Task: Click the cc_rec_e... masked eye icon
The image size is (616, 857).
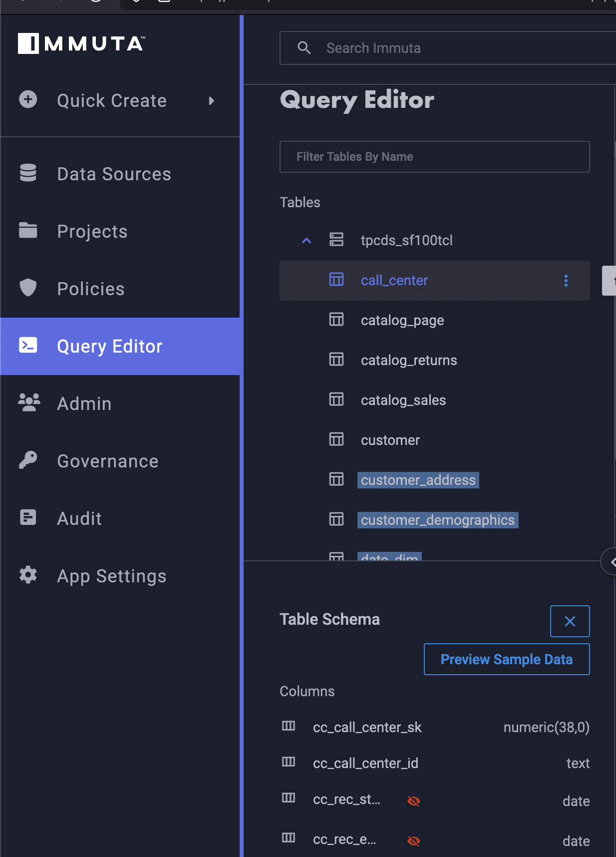Action: coord(414,841)
